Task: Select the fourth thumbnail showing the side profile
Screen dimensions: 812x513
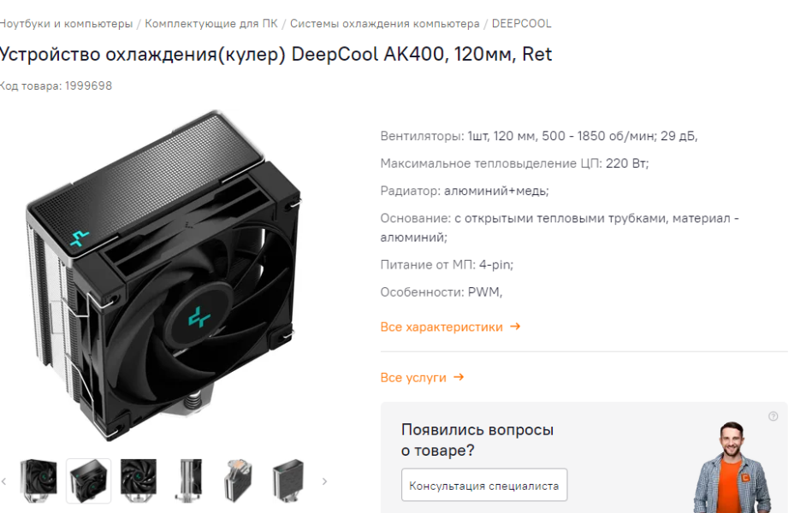Action: 188,481
